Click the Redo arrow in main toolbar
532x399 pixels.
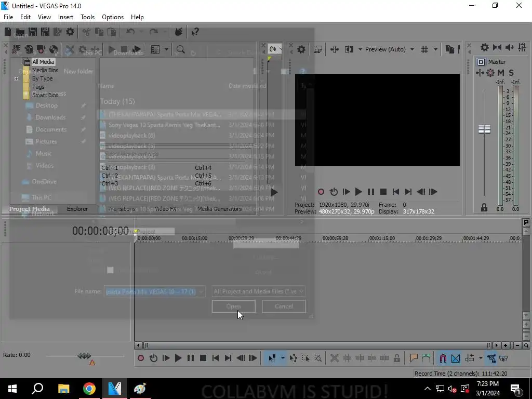(x=154, y=32)
